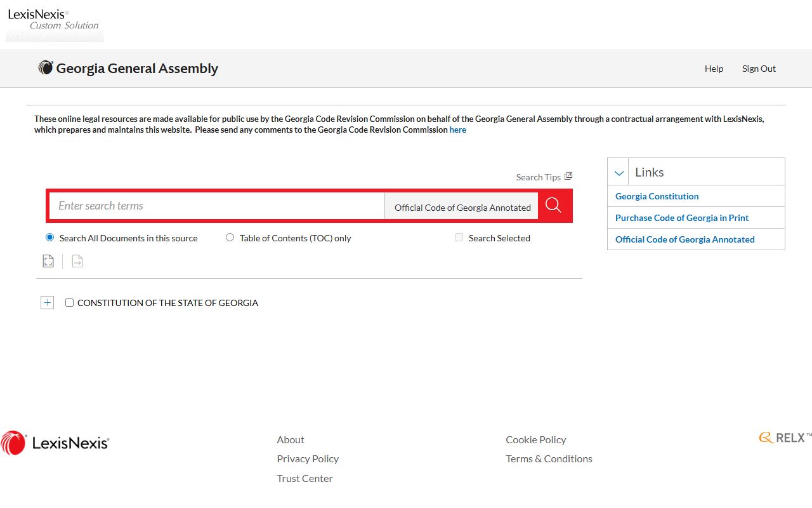Click the RELX logo in footer
Viewport: 812px width, 508px height.
785,438
